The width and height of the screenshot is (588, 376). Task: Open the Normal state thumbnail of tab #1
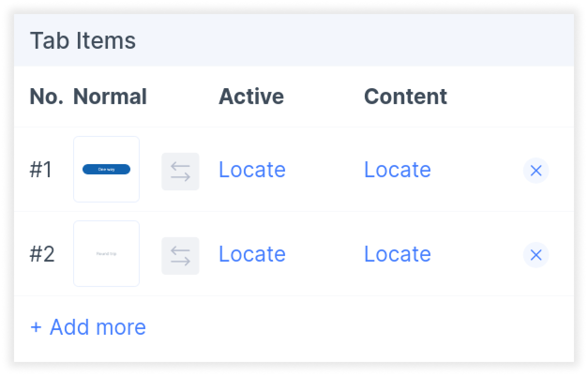[106, 169]
